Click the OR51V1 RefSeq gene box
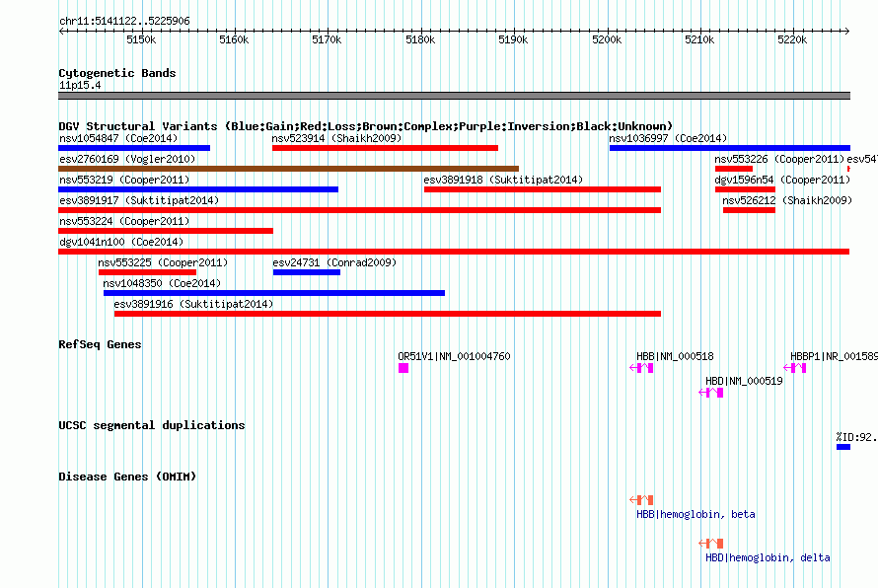This screenshot has width=878, height=588. [403, 368]
